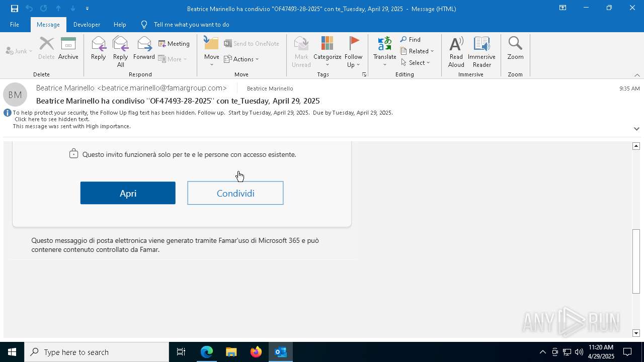Translate the message
The image size is (644, 362).
[x=385, y=51]
